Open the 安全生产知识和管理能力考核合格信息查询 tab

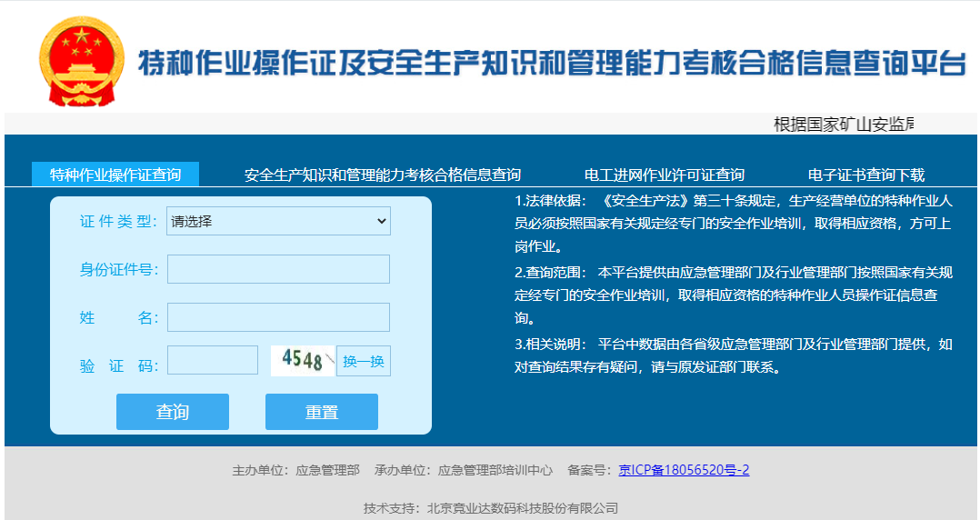tap(383, 175)
